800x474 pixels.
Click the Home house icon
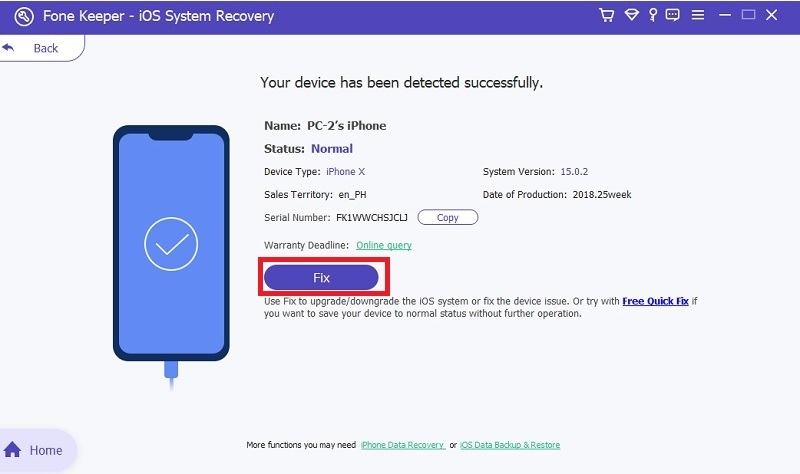pos(12,450)
